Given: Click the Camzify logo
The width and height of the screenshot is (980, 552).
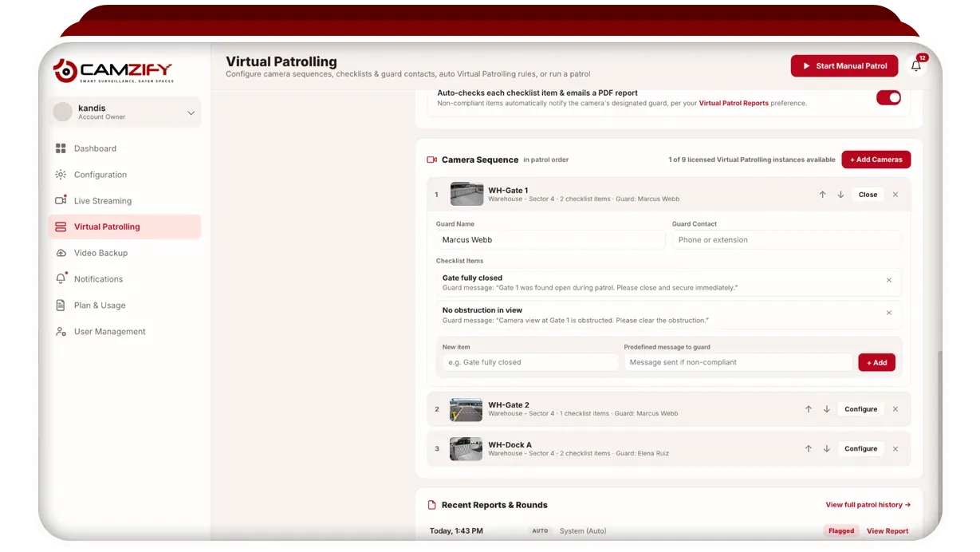Looking at the screenshot, I should [113, 71].
